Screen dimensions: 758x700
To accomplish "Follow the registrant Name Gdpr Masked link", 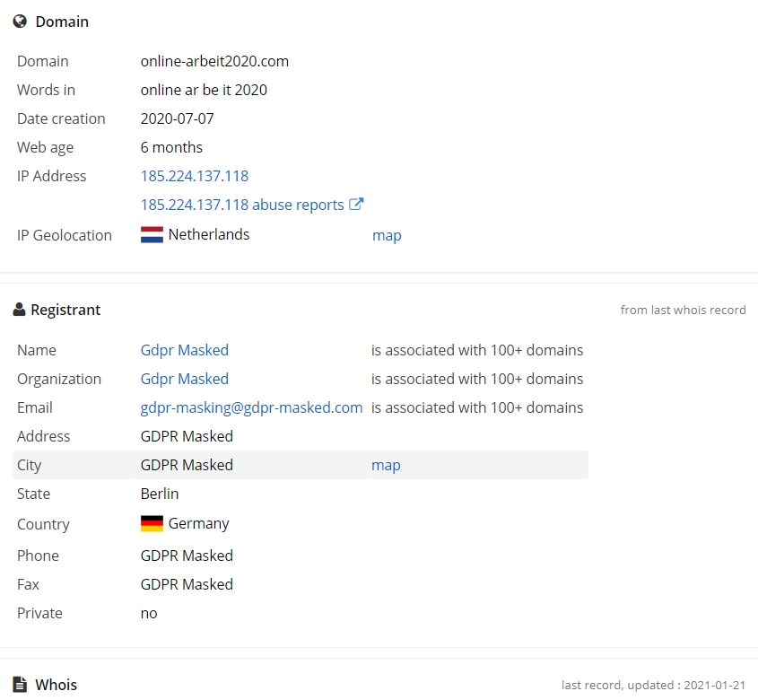I will pyautogui.click(x=185, y=350).
